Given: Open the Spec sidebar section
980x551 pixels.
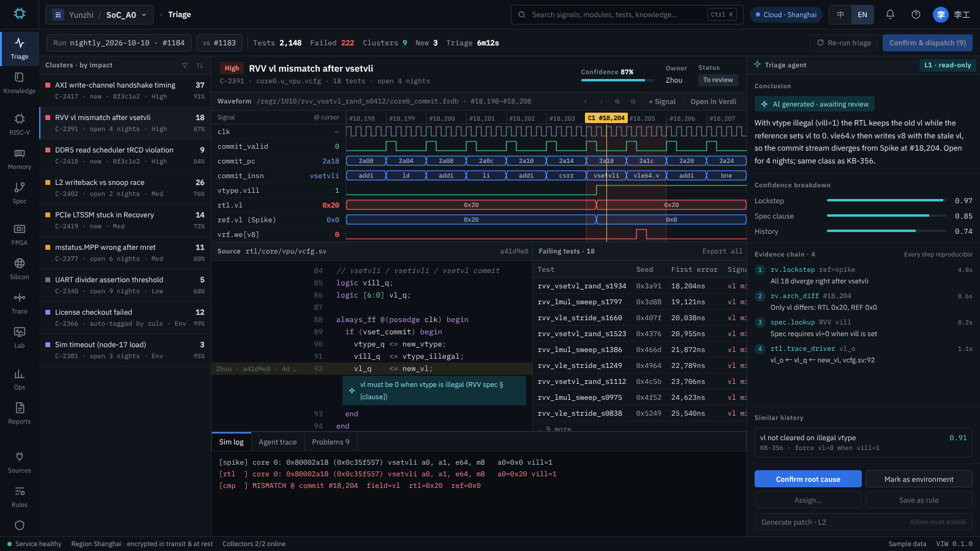Looking at the screenshot, I should tap(20, 193).
